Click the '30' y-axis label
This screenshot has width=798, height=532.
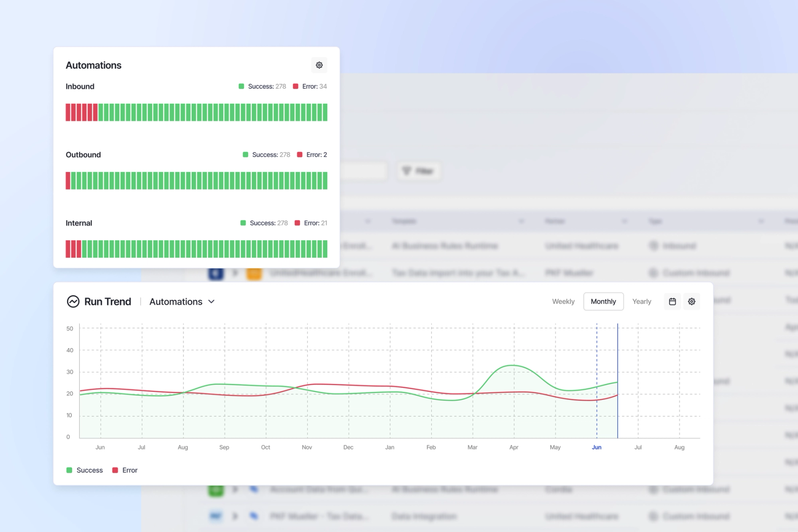pyautogui.click(x=70, y=372)
